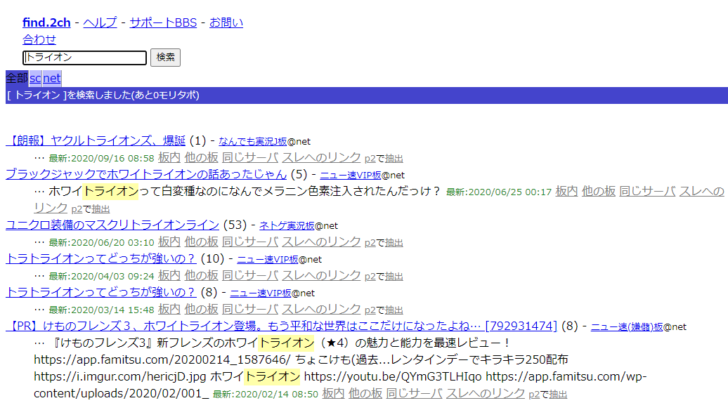Switch to the sc tab
The width and height of the screenshot is (728, 403).
pyautogui.click(x=35, y=78)
